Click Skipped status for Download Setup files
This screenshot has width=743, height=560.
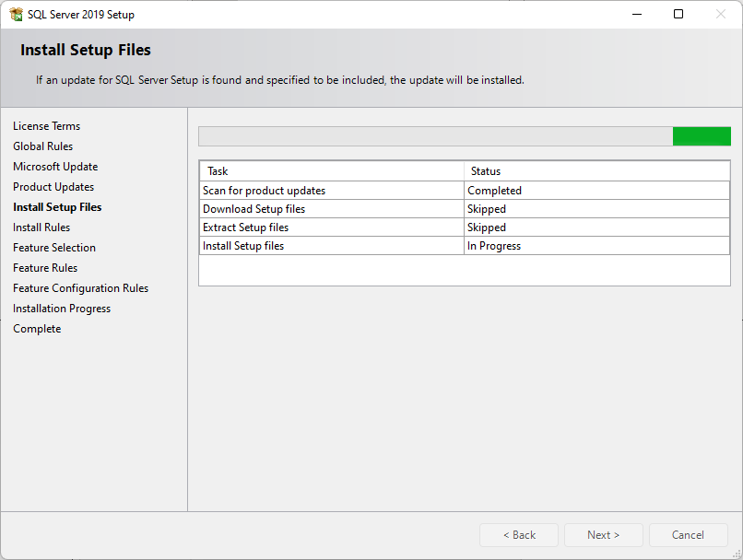(x=596, y=209)
